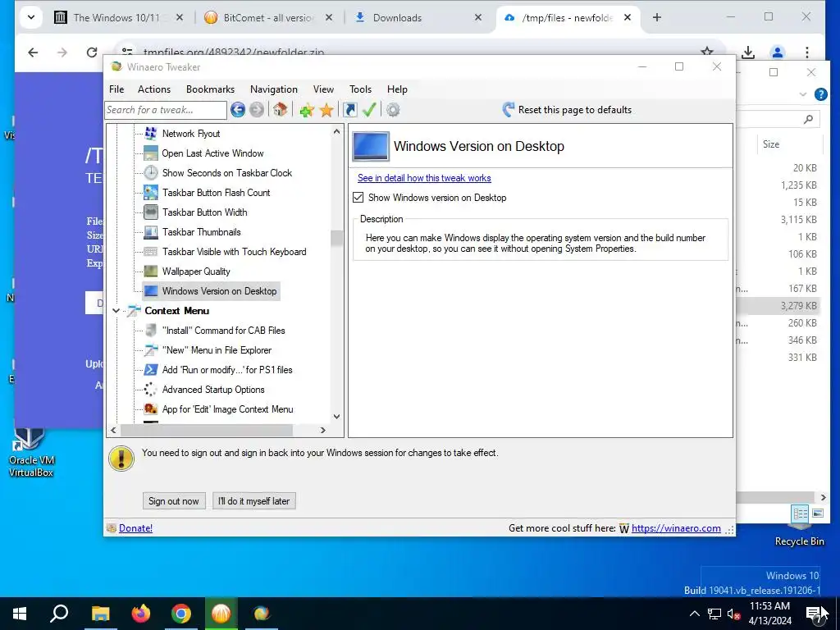Open the Help menu
Screen dimensions: 840x630
pos(397,89)
